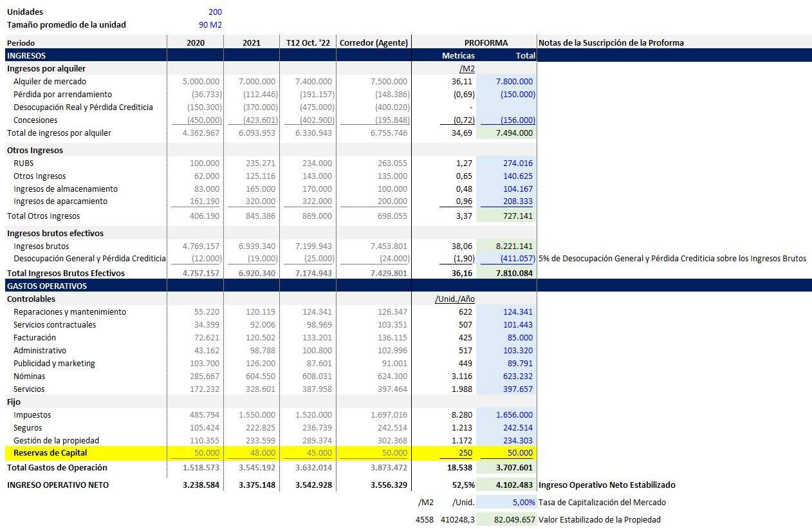Select the yellow Reservas de Capital label cell
This screenshot has height=529, width=812.
tap(86, 454)
